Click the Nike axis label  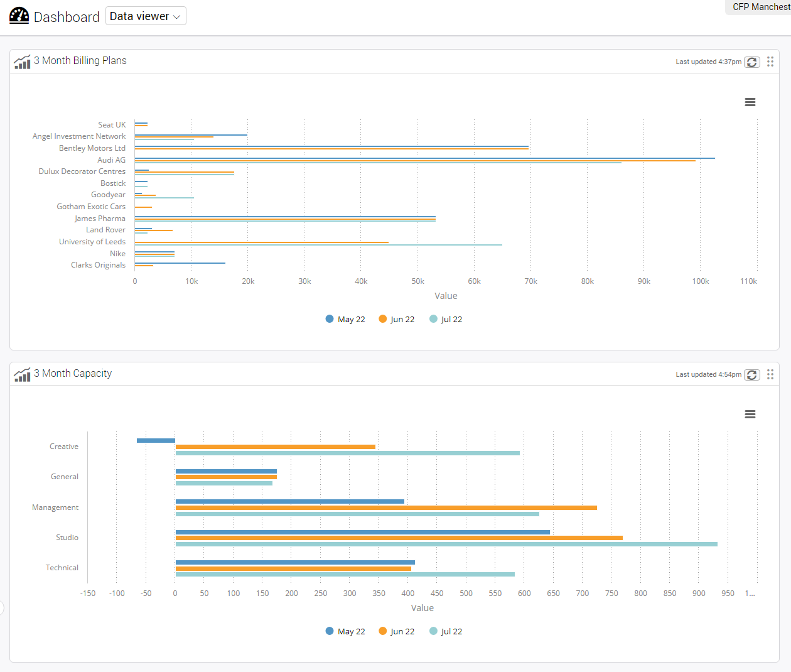(x=118, y=254)
